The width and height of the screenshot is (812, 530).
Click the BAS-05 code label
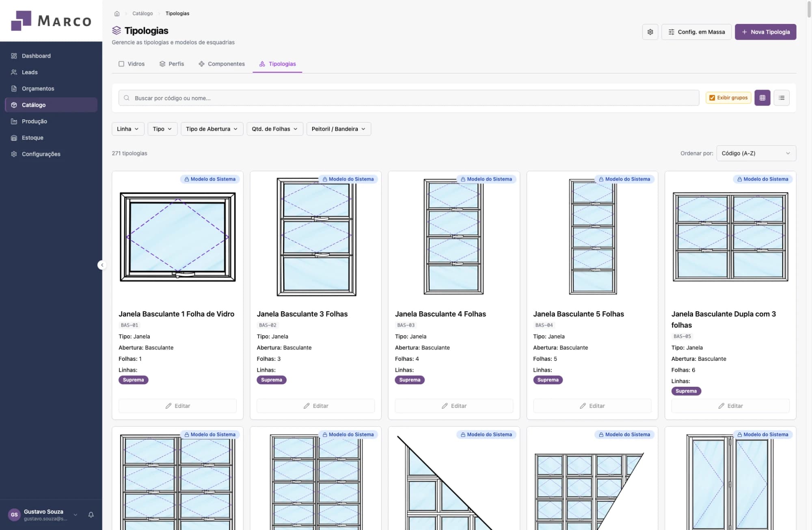tap(682, 336)
